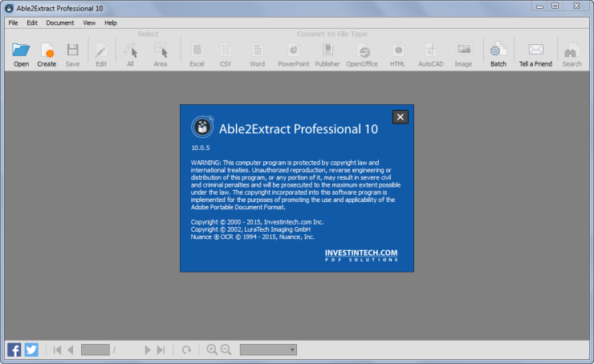Click 'Copyright © 2002, LuraTech Imaging GmbH' line
594x364 pixels.
click(x=250, y=229)
